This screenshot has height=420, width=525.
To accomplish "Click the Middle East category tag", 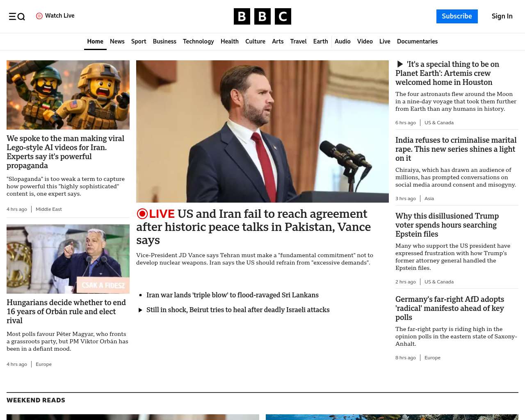I will (x=48, y=209).
